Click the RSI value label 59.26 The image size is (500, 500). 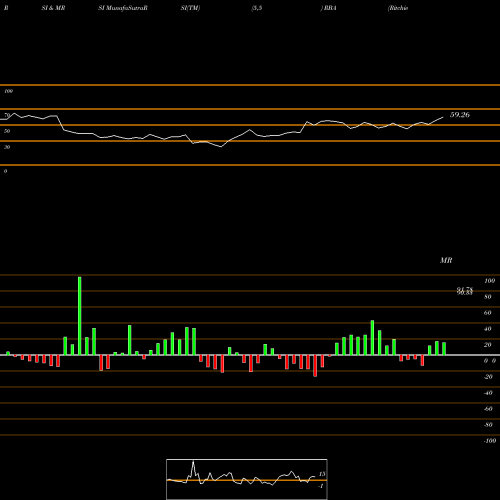click(460, 115)
